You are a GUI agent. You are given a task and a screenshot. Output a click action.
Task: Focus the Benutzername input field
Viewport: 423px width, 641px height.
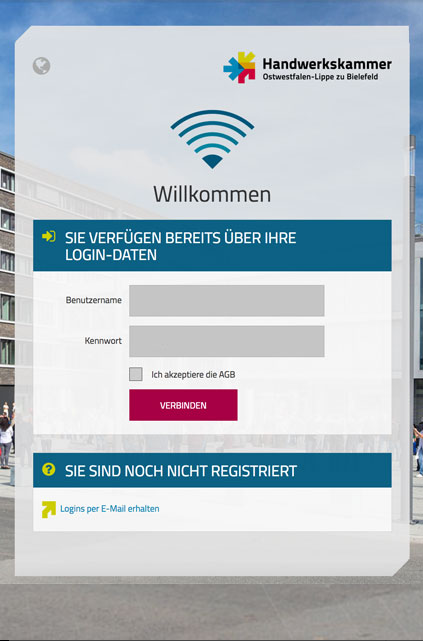(227, 300)
